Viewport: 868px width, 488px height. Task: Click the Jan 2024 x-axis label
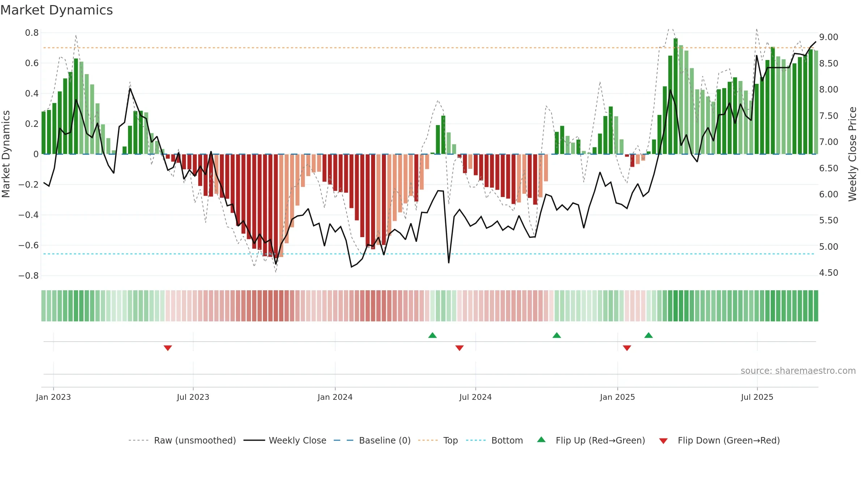click(x=335, y=397)
